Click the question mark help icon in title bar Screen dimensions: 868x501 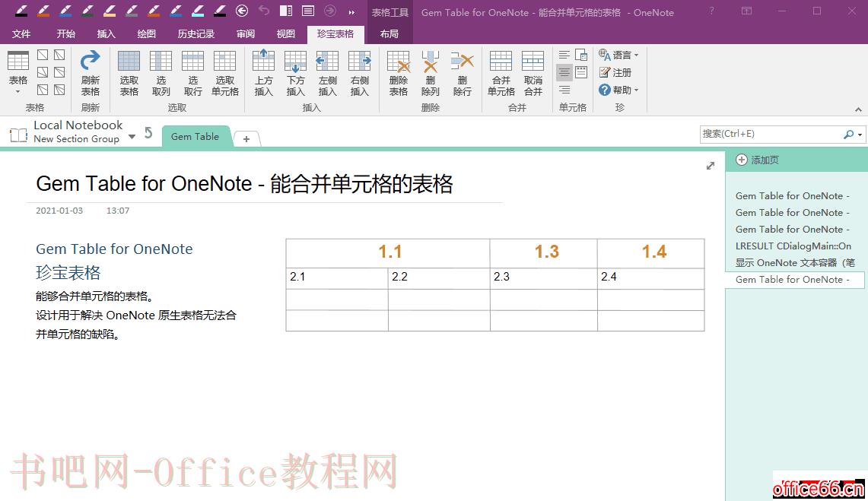click(712, 11)
